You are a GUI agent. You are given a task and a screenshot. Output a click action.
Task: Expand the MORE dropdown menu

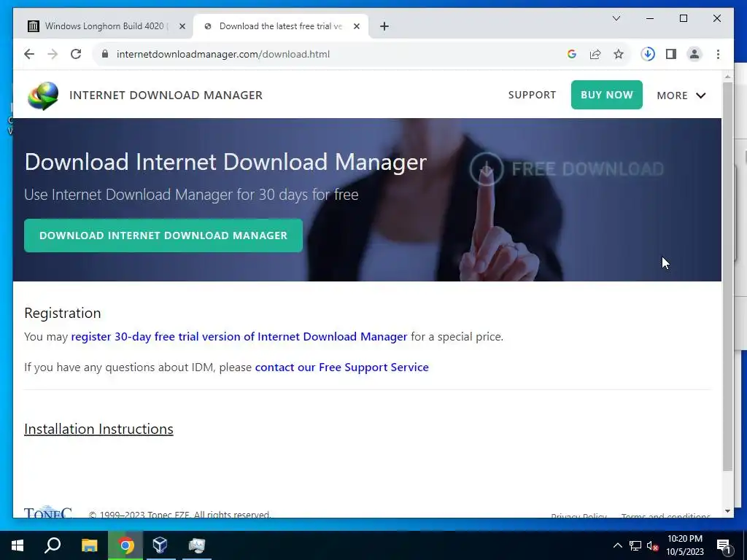[x=681, y=96]
